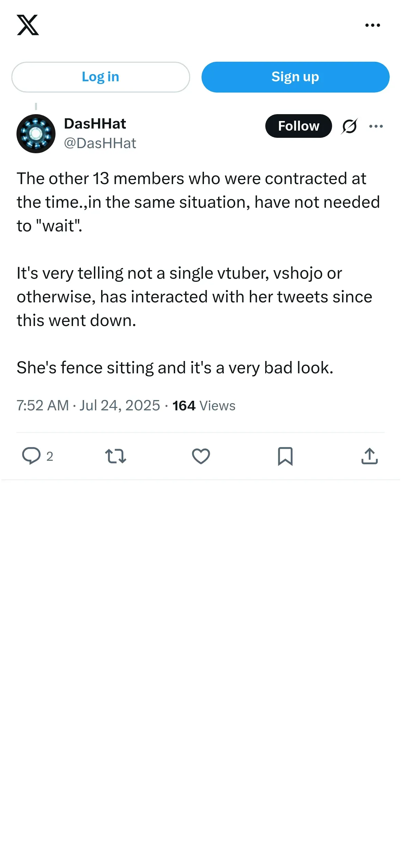Click the paragraph mentioning vtuber and vshojo
This screenshot has height=868, width=401.
(x=194, y=297)
